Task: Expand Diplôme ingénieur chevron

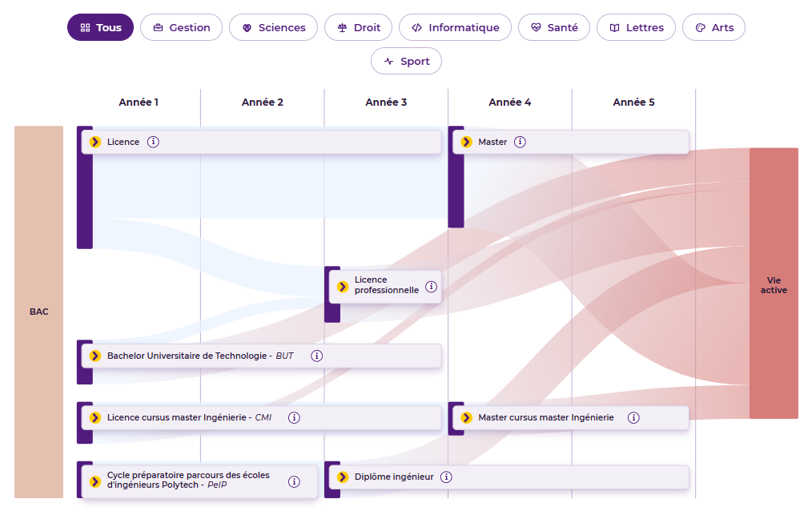Action: click(343, 477)
